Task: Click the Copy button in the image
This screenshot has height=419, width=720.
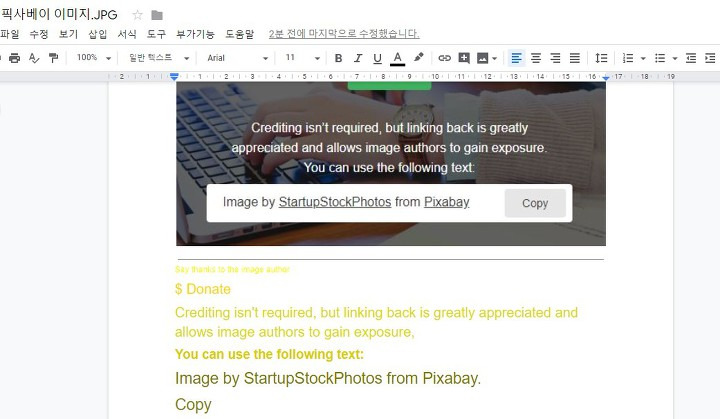Action: 535,203
